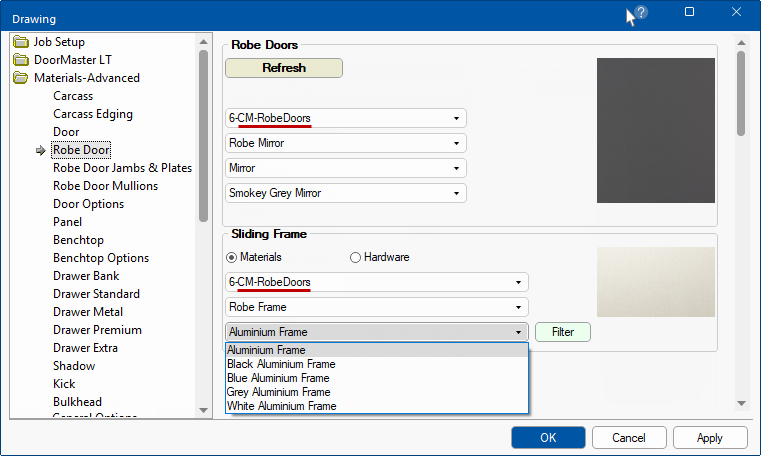Open the Robe Mirror dropdown
761x456 pixels.
346,143
